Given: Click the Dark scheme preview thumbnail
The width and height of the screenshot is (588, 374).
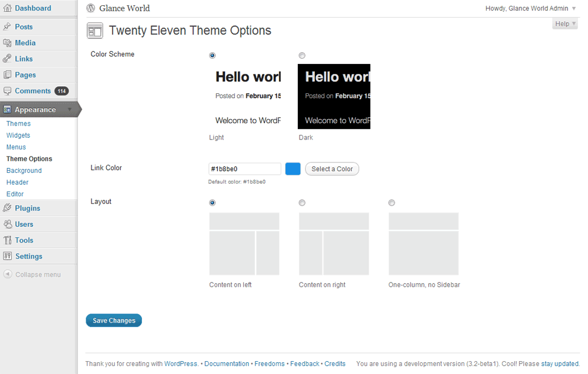Looking at the screenshot, I should click(334, 96).
